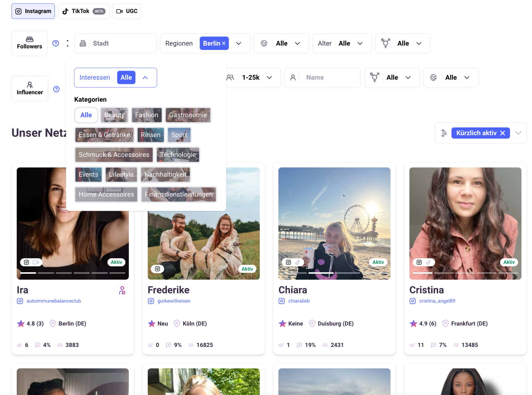
Task: Open the followers country Alle dropdown
Action: tap(281, 43)
